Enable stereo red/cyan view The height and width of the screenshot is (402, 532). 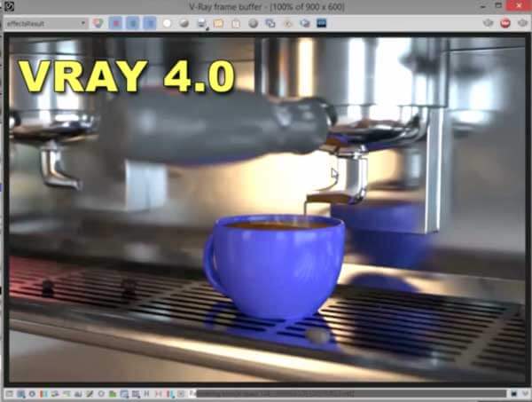click(x=169, y=394)
